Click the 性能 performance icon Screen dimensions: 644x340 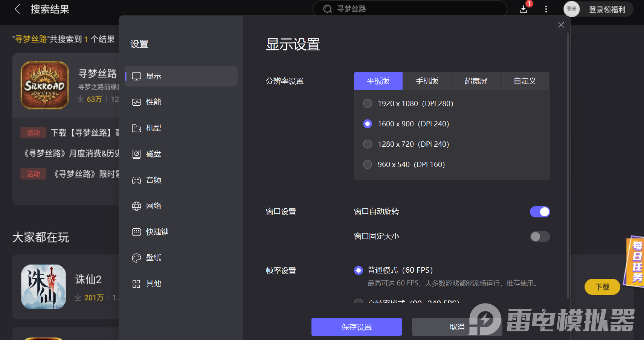tap(136, 102)
